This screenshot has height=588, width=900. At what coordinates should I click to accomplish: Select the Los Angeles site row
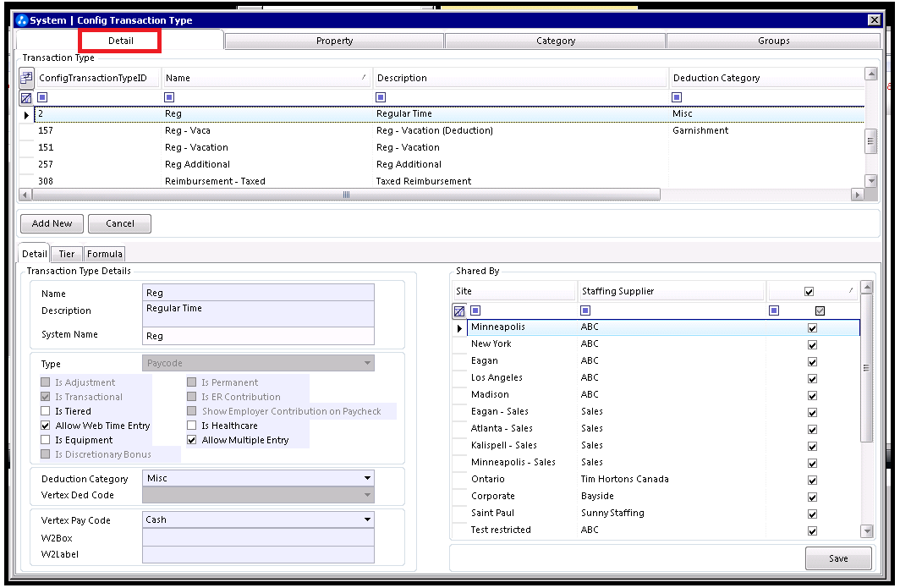coord(663,377)
